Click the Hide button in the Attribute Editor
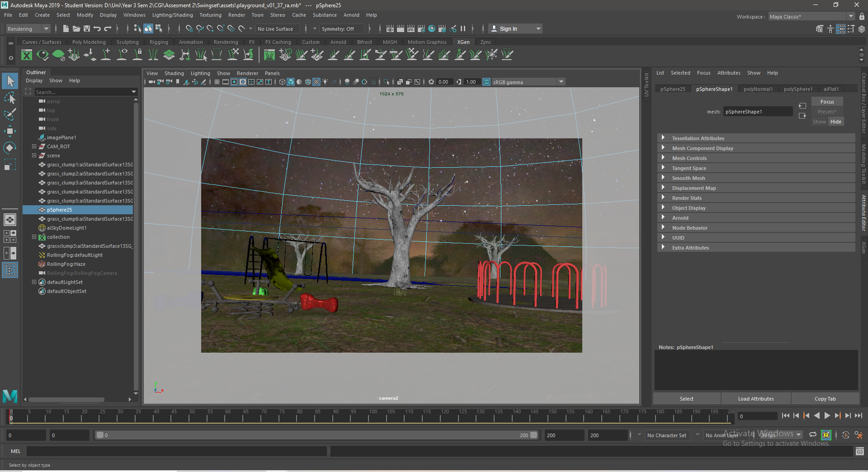This screenshot has height=472, width=868. click(836, 122)
